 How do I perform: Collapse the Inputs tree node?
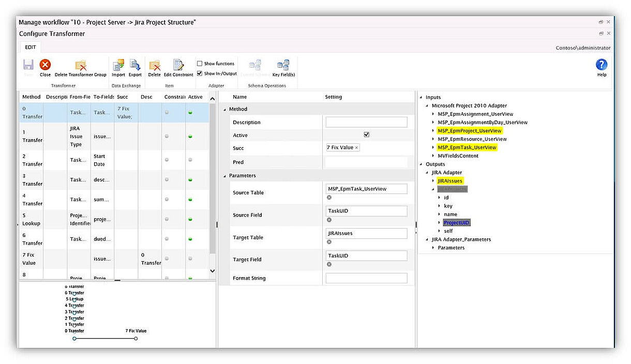tap(420, 97)
